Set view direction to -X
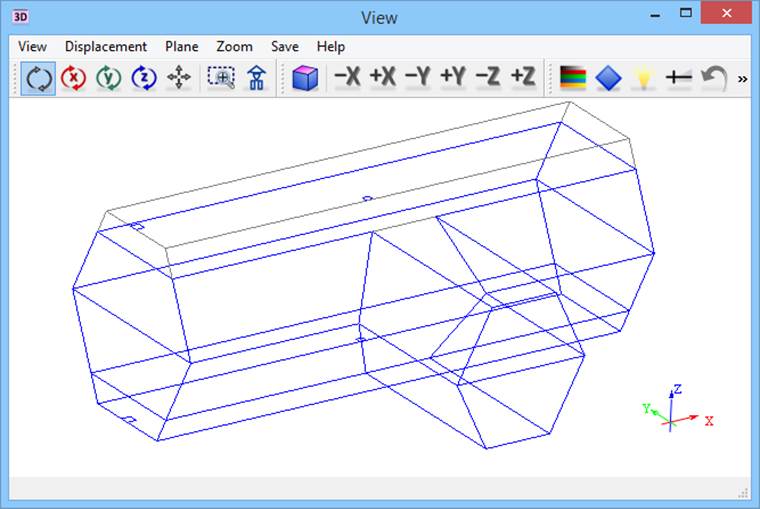 [348, 77]
